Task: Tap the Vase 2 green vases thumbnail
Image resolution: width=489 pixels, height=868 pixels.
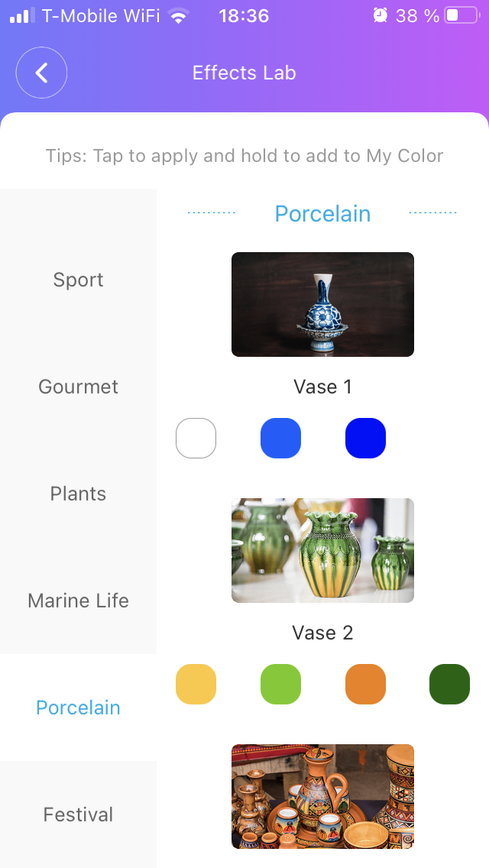Action: (x=322, y=550)
